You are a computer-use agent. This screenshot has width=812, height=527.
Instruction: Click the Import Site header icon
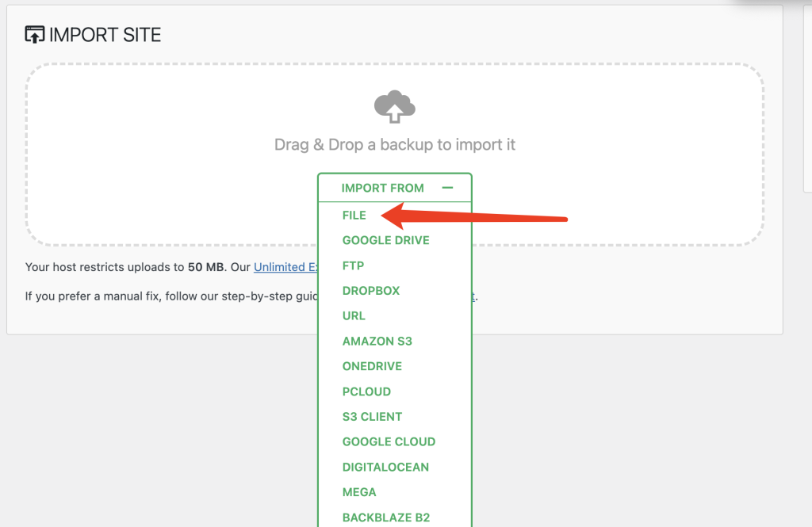point(34,34)
